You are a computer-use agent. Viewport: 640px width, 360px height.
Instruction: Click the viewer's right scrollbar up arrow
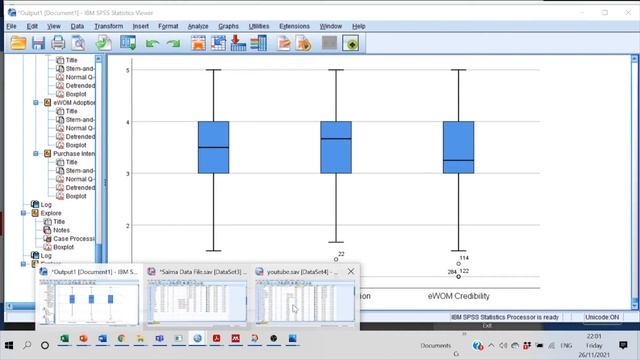(634, 59)
